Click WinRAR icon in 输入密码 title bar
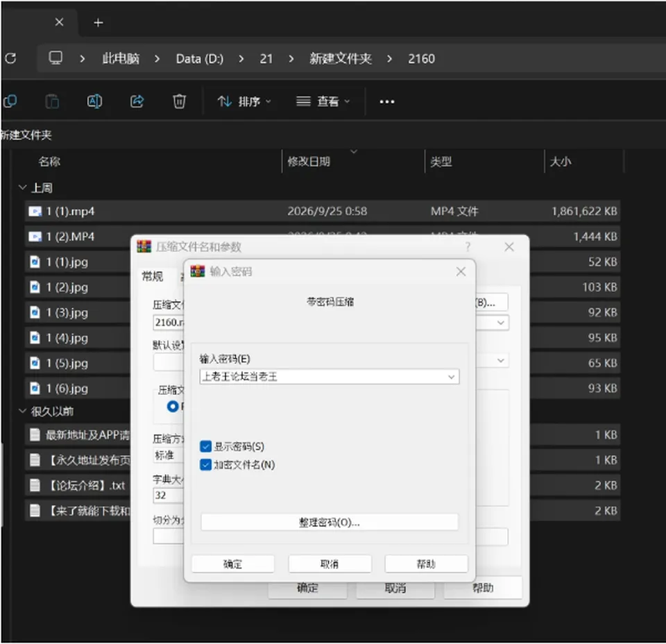 pos(198,271)
